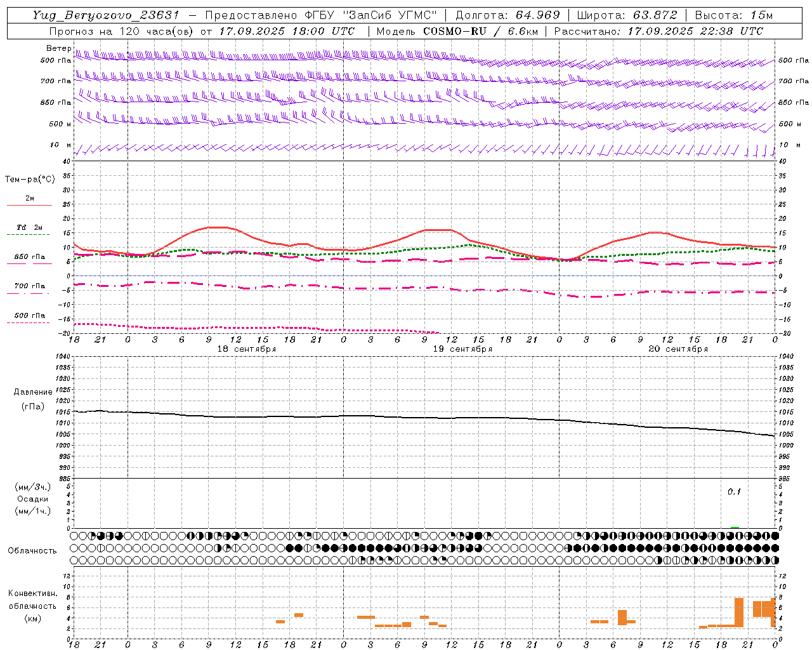Click the (мм/1ч.) precipitation unit label

tap(33, 511)
